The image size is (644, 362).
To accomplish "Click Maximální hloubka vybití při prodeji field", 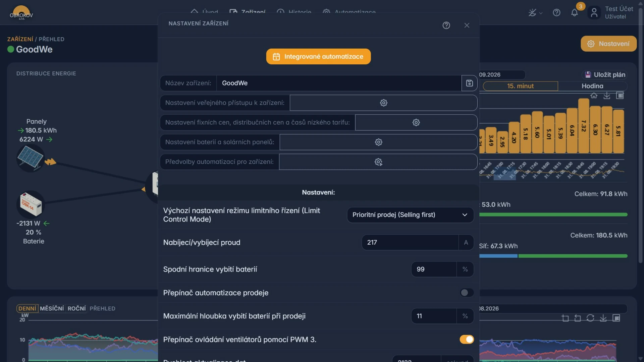I will click(434, 316).
